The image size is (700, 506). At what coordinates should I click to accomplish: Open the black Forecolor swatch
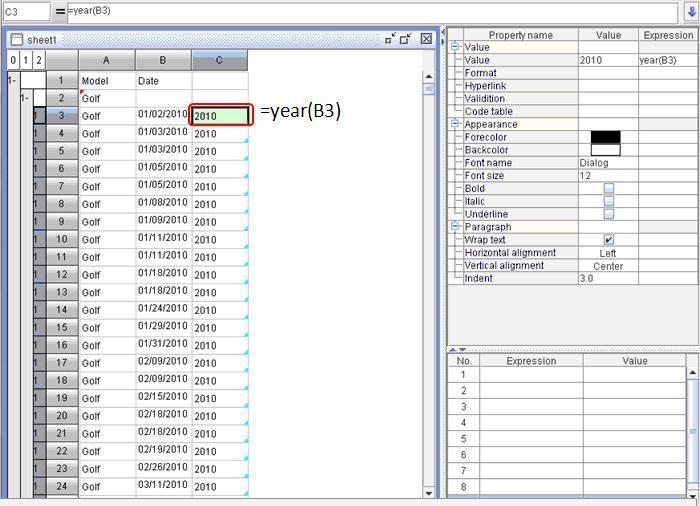[x=605, y=137]
